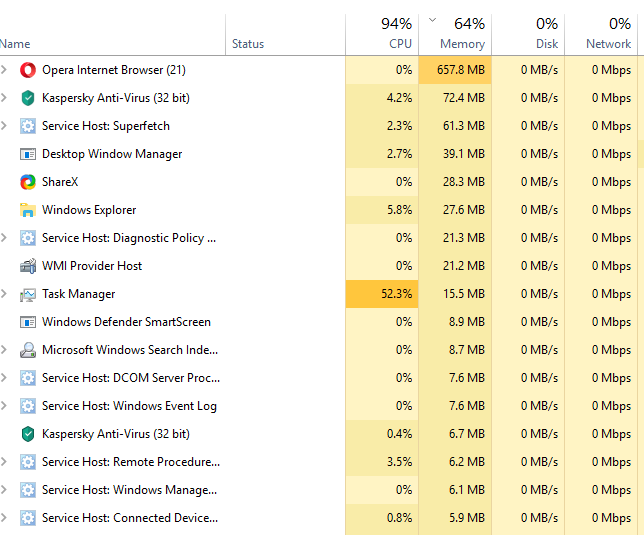Screen dimensions: 644x535
Task: Click the Task Manager process icon
Action: pos(28,294)
